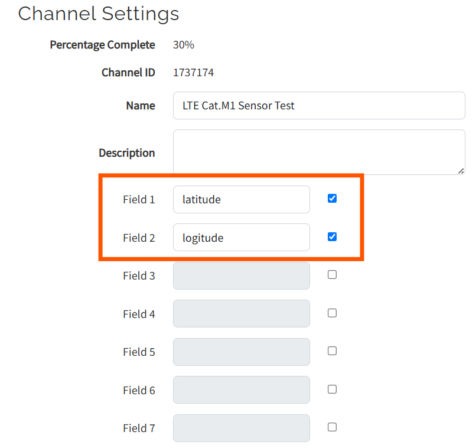476x448 pixels.
Task: Enable the Field 3 checkbox
Action: tap(332, 275)
